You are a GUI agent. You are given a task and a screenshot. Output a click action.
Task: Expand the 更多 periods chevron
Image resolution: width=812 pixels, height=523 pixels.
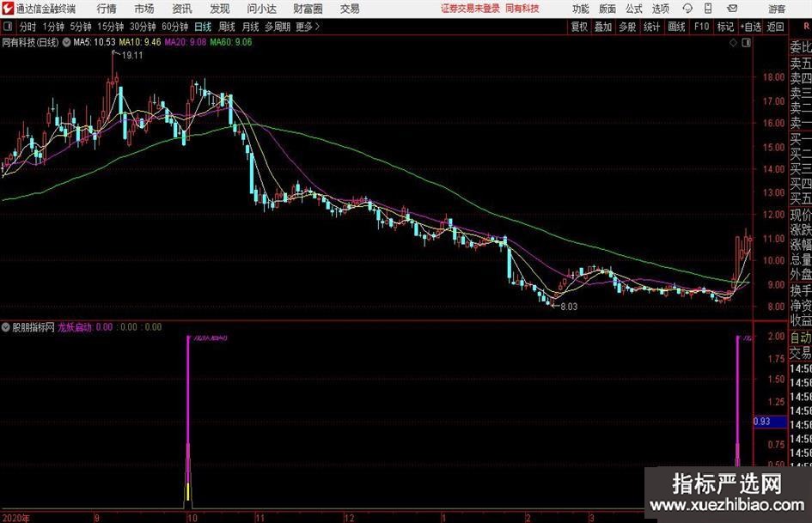317,27
